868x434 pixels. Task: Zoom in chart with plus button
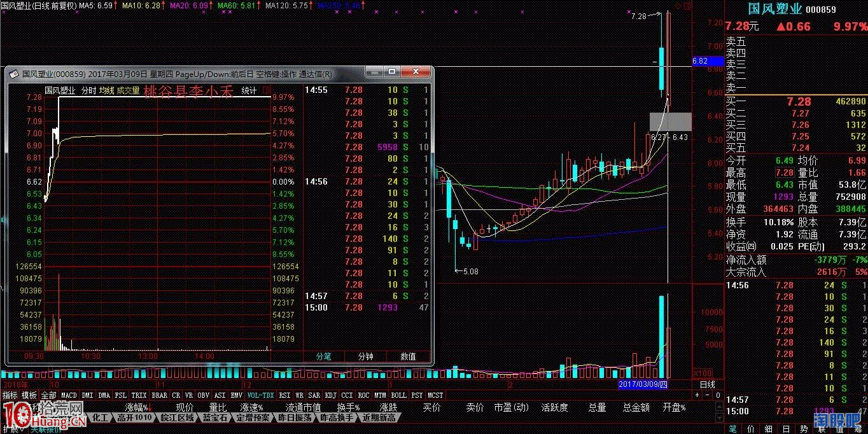click(697, 395)
